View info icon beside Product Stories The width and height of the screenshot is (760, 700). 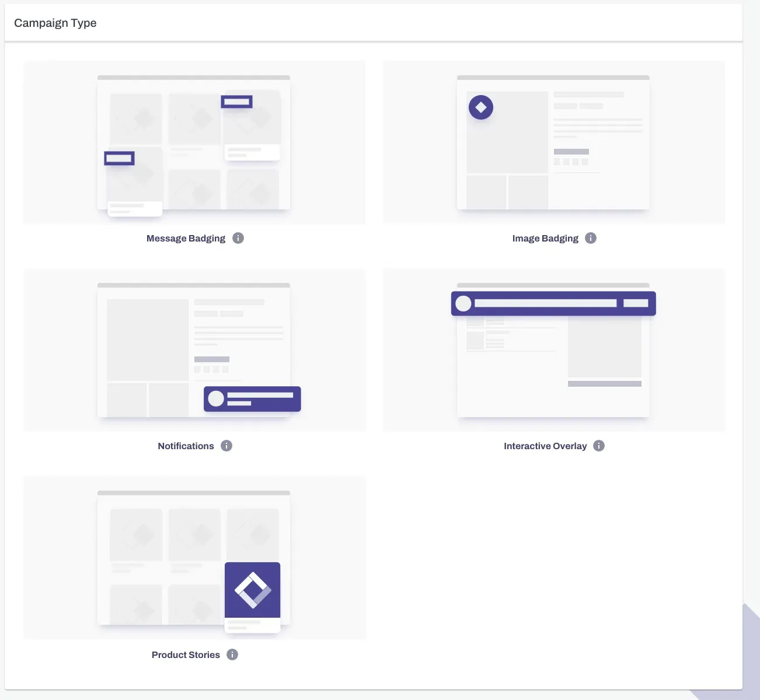pos(232,654)
